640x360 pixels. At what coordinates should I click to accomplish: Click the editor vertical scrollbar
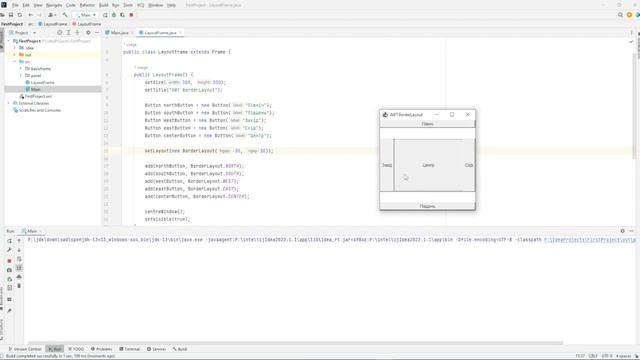click(633, 106)
